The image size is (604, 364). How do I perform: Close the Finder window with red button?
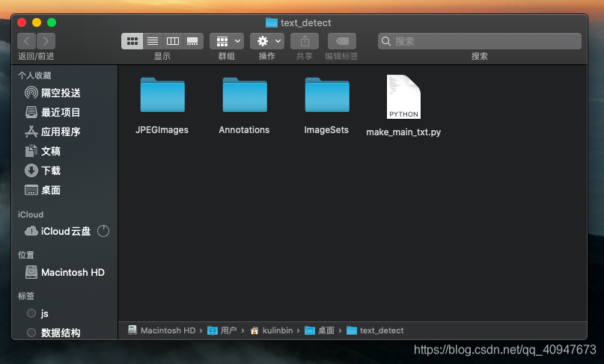(22, 22)
